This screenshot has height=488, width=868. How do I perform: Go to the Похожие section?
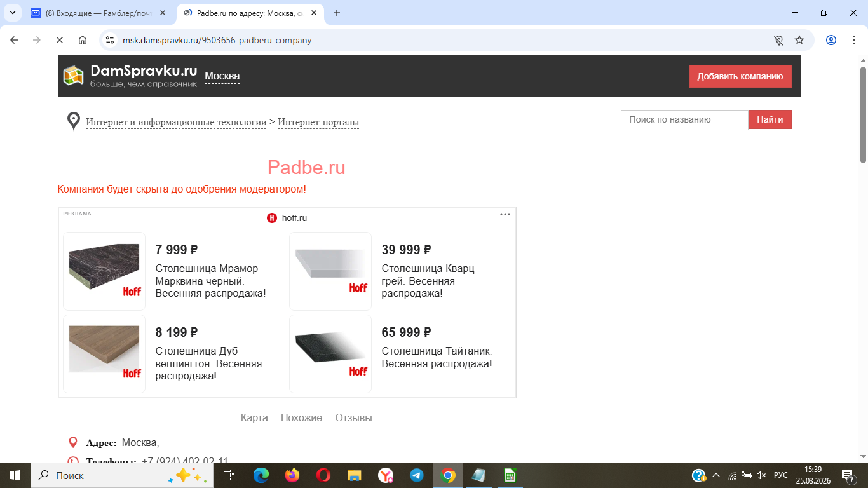[x=301, y=417]
